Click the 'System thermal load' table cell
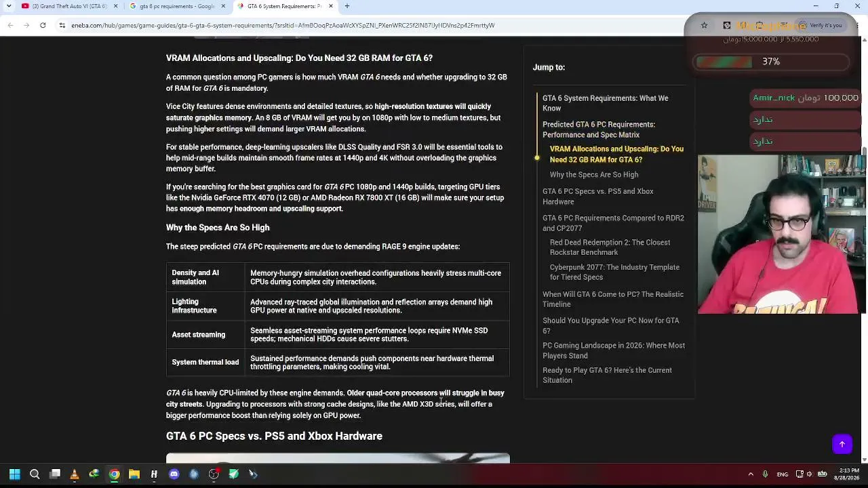 pos(205,363)
